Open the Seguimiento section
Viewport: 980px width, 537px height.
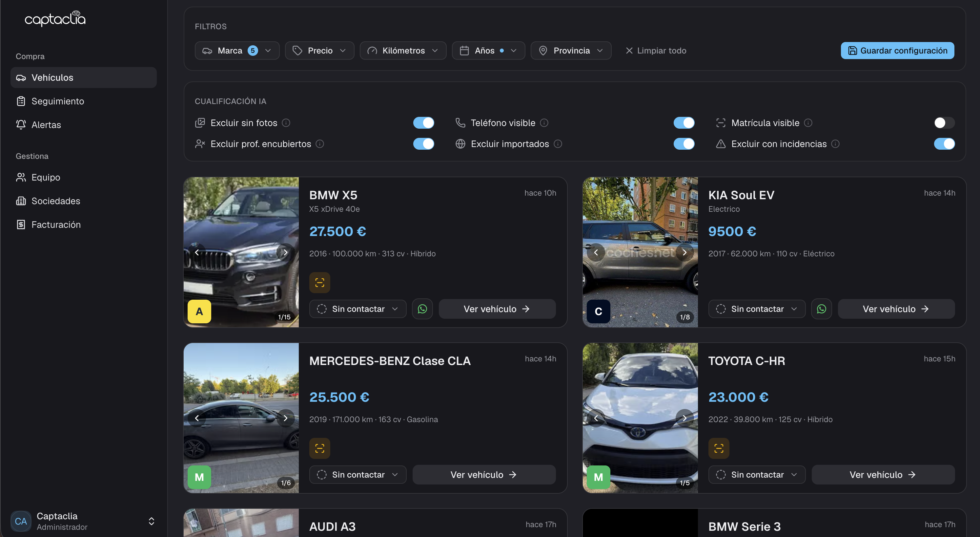83,101
